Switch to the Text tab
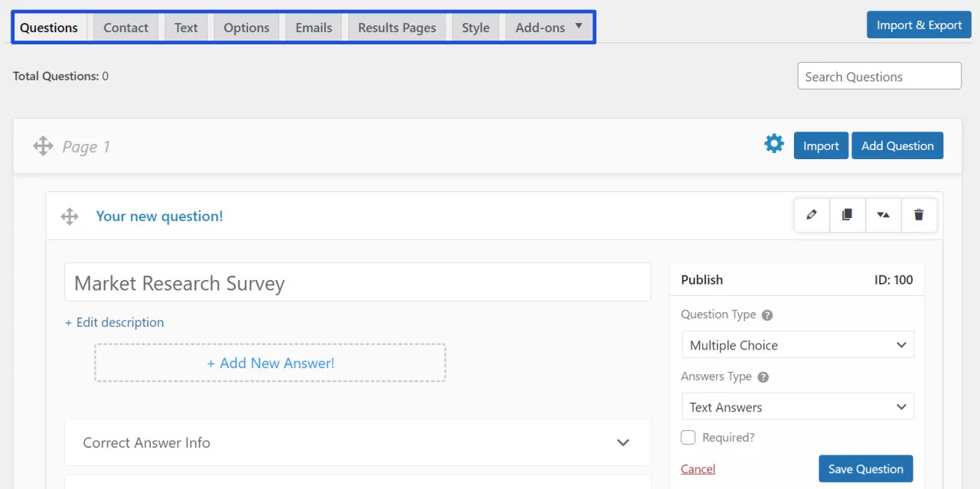980x489 pixels. [x=186, y=28]
